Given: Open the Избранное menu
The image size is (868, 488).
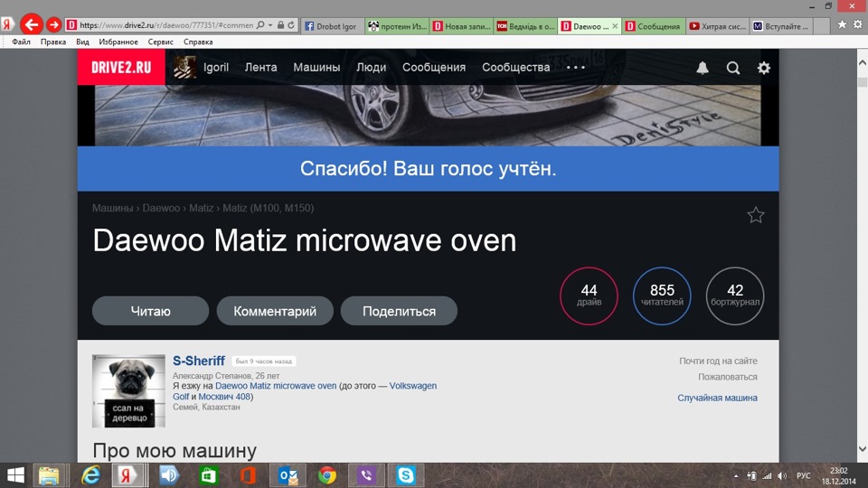Looking at the screenshot, I should (x=118, y=42).
